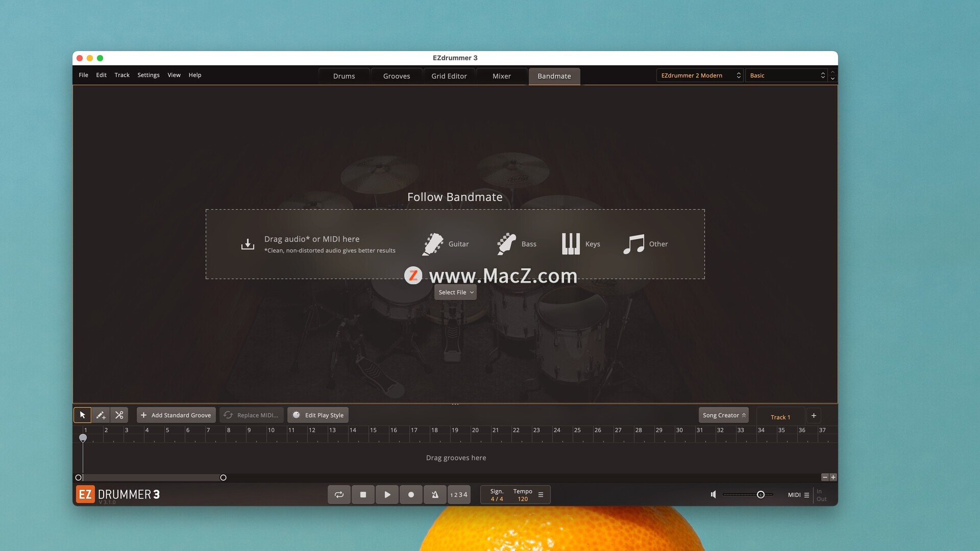The width and height of the screenshot is (980, 551).
Task: Click the loop range end handle
Action: [223, 478]
